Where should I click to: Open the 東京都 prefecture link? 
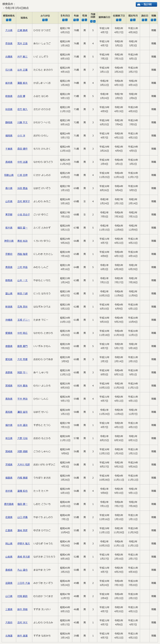(9, 215)
